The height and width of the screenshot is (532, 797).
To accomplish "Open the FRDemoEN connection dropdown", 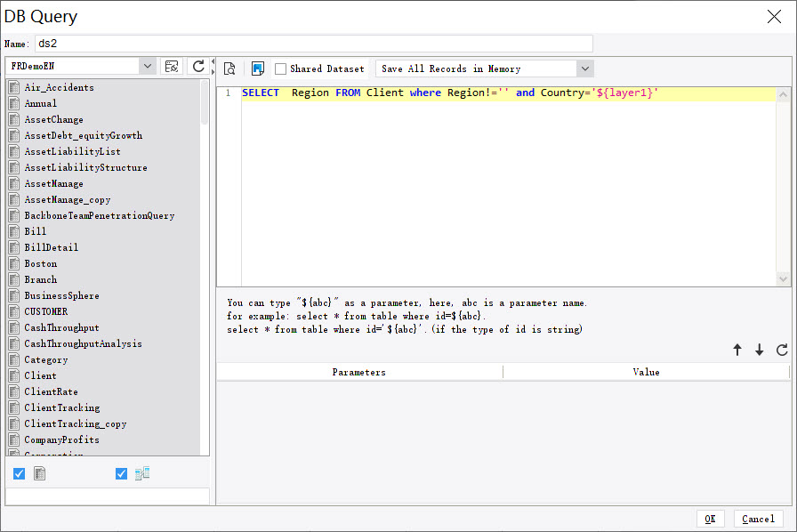I will (149, 65).
